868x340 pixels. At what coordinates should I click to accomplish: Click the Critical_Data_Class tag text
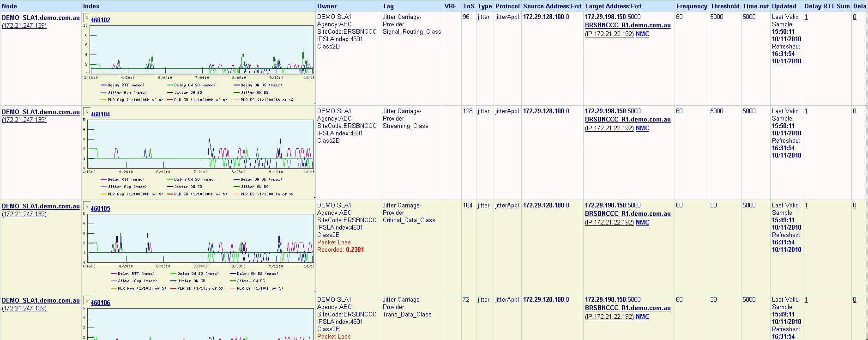(x=409, y=220)
